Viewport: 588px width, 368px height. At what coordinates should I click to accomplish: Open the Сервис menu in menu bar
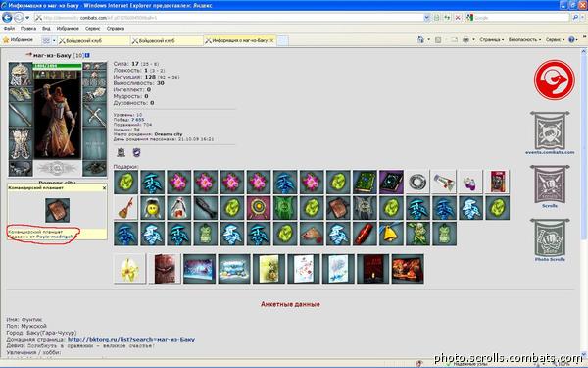(92, 28)
